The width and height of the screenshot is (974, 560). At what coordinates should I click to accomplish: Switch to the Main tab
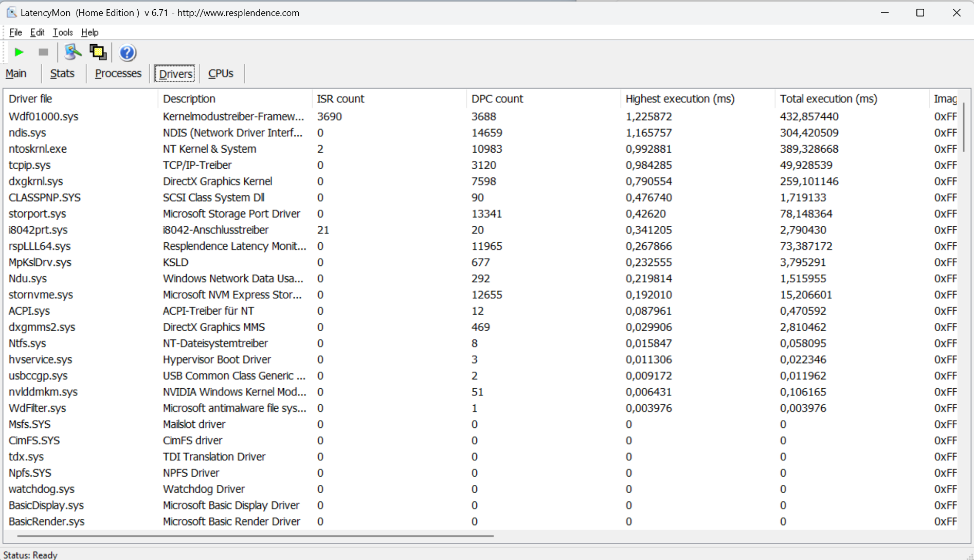16,74
